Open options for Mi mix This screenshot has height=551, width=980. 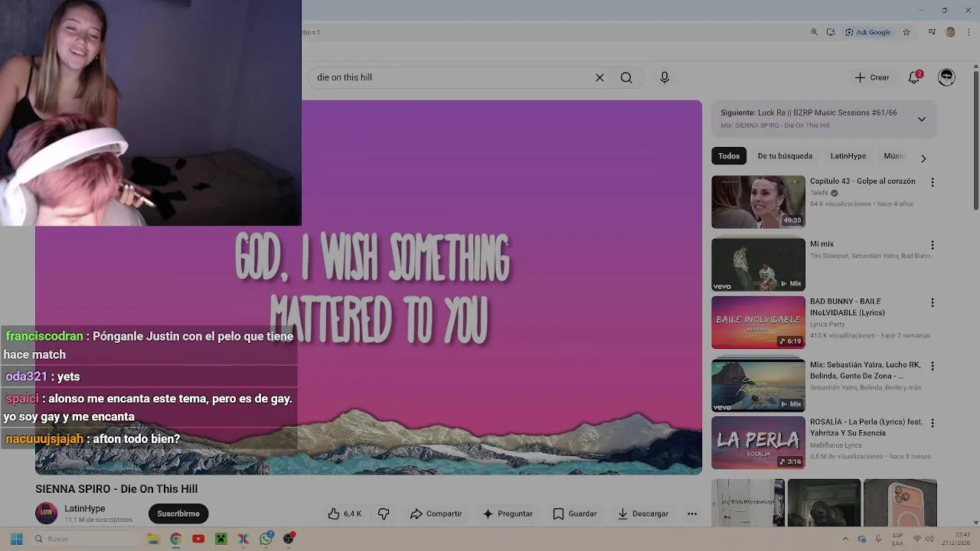tap(933, 245)
